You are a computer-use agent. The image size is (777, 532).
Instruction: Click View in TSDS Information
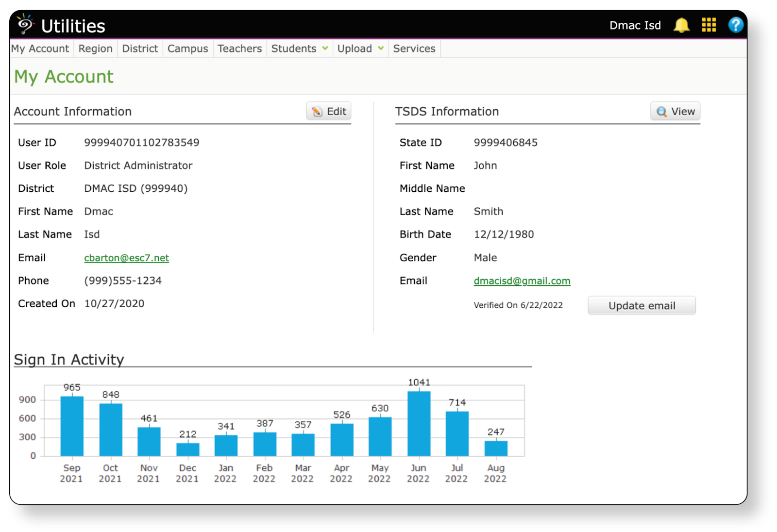tap(676, 111)
